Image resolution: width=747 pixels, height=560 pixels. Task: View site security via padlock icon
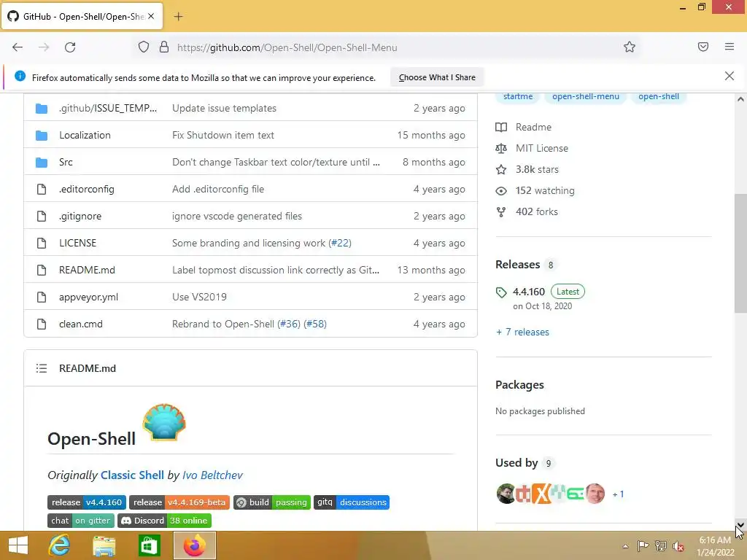coord(164,47)
